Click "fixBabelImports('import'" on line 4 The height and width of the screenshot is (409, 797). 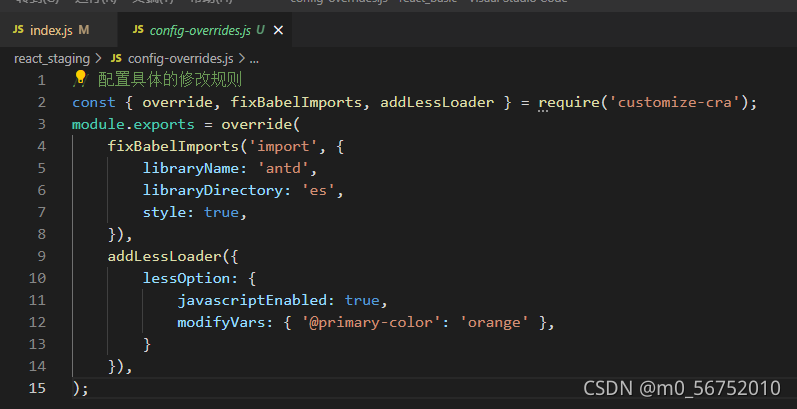pos(212,146)
